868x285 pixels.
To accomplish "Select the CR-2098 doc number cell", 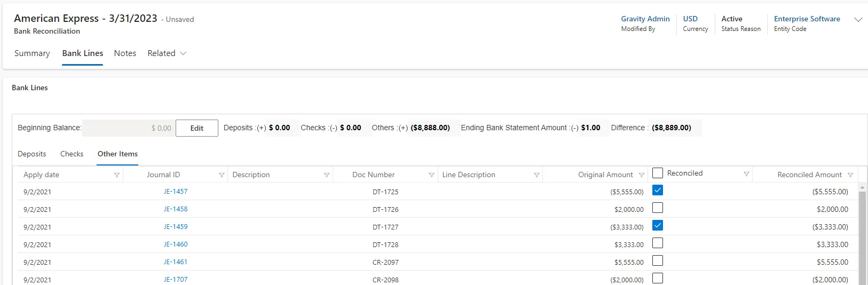I will tap(385, 280).
